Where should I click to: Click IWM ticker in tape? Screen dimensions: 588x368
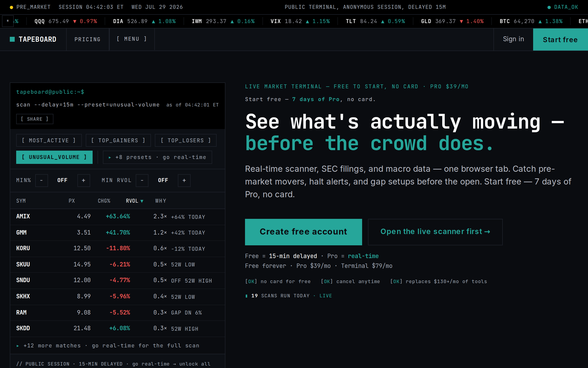coord(223,21)
